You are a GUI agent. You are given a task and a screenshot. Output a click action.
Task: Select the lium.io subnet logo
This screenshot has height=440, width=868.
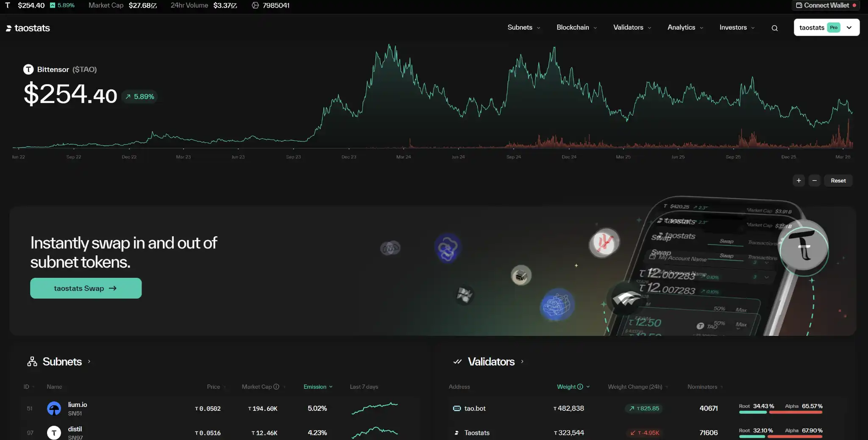point(54,408)
